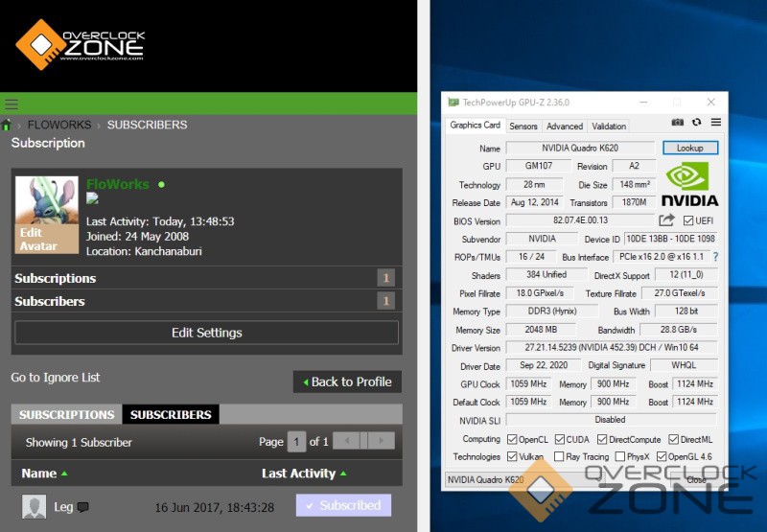767x532 pixels.
Task: Toggle the OpenCL checkbox
Action: [x=512, y=439]
